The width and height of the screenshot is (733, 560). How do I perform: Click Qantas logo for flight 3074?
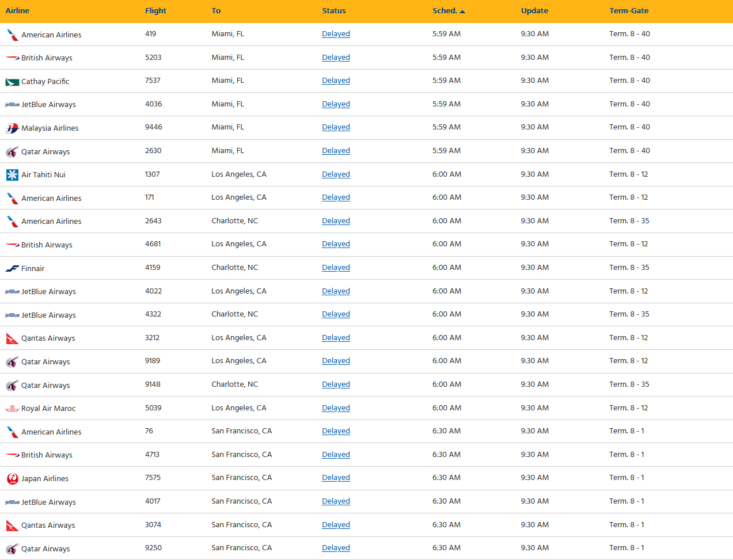pyautogui.click(x=12, y=525)
